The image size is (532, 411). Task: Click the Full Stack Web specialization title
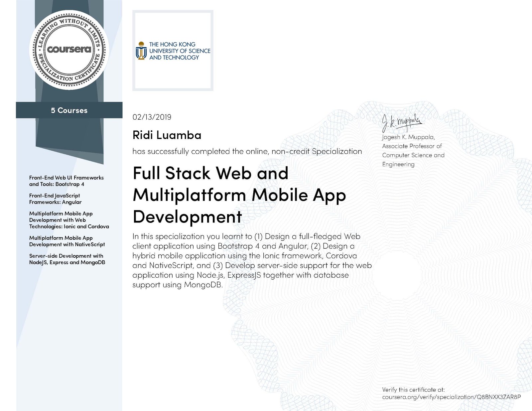pos(239,195)
